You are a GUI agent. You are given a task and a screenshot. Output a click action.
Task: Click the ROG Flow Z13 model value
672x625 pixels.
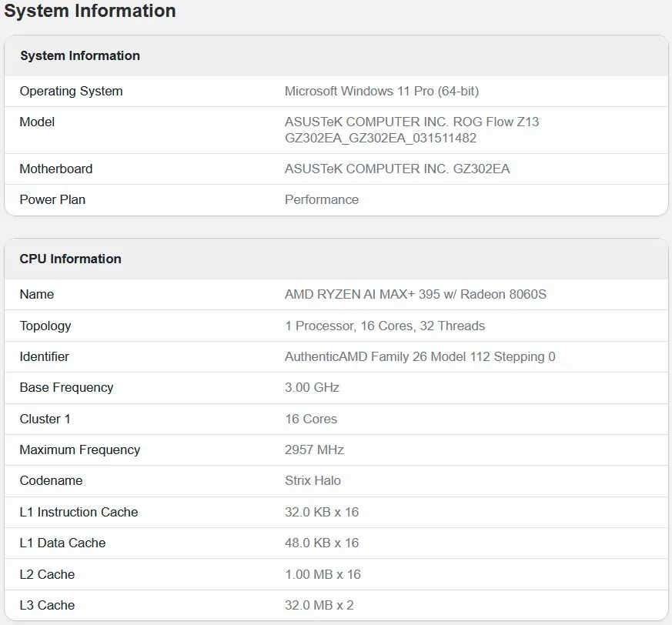pyautogui.click(x=411, y=130)
